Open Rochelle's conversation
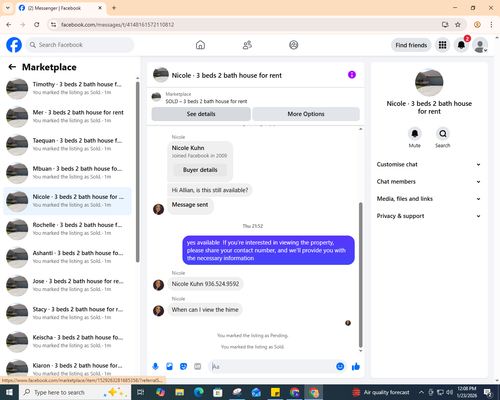This screenshot has height=400, width=500. pos(68,229)
